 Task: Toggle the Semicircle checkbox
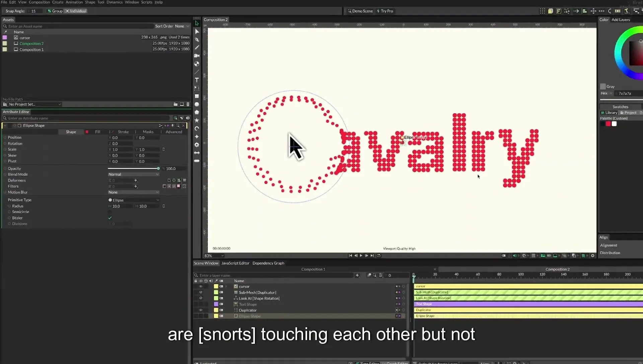110,212
